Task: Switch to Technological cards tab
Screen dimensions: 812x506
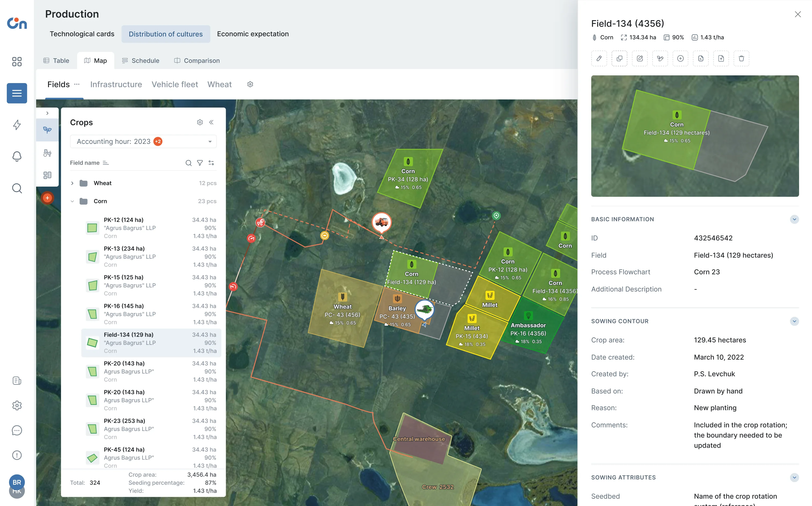Action: [x=82, y=34]
